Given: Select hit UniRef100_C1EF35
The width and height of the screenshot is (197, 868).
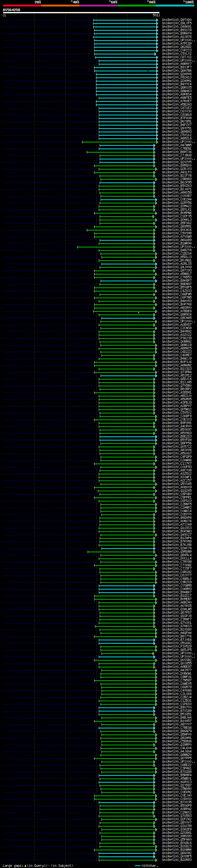Looking at the screenshot, I should (x=176, y=216).
